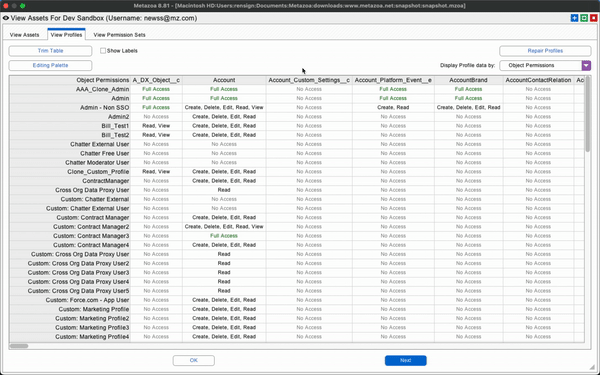
Task: Select the Chatter External User row header
Action: 70,144
